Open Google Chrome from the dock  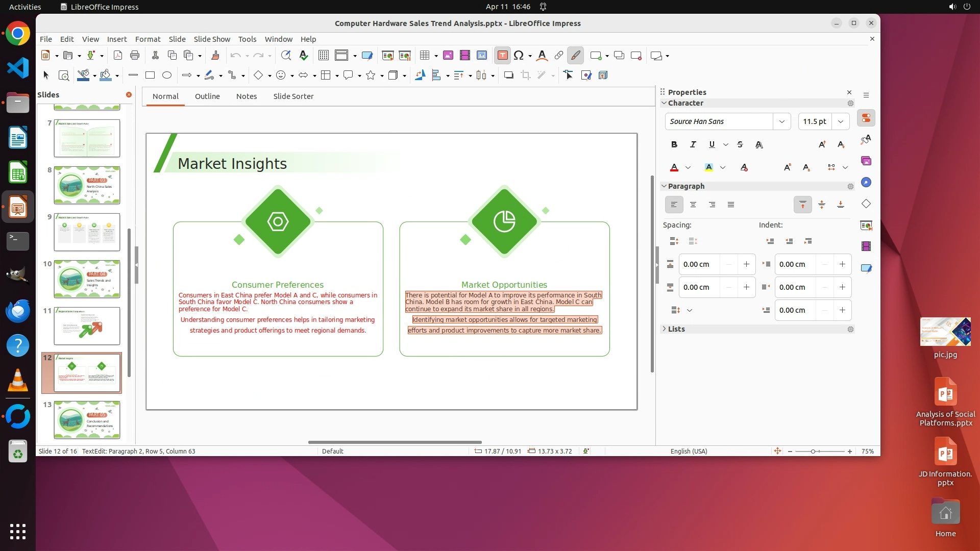tap(18, 34)
